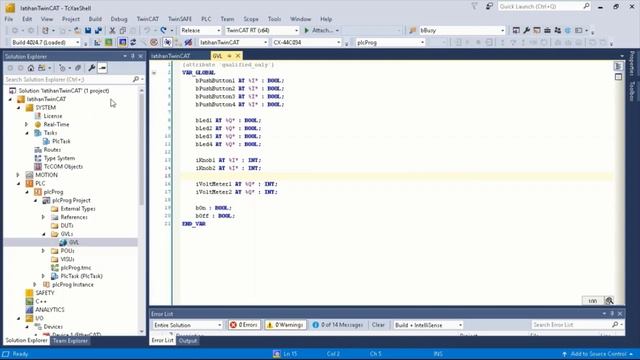The image size is (640, 360).
Task: Switch to the latihanTwinCAT editor tab
Action: point(170,56)
